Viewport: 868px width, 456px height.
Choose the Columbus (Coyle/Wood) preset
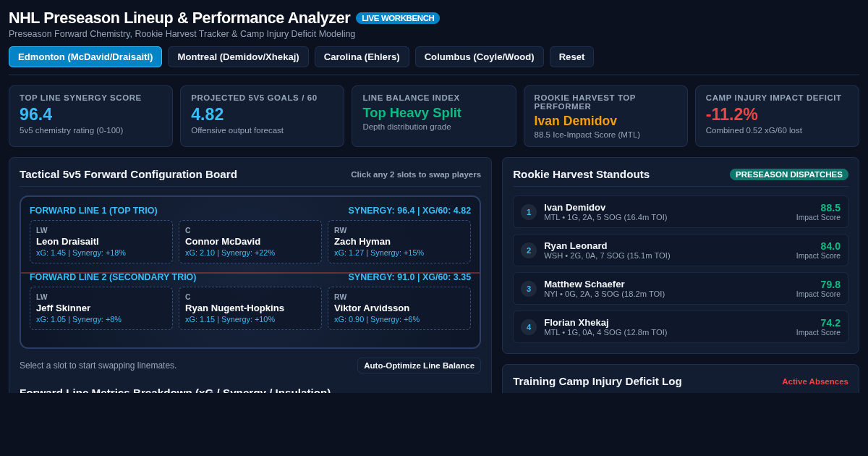tap(480, 56)
